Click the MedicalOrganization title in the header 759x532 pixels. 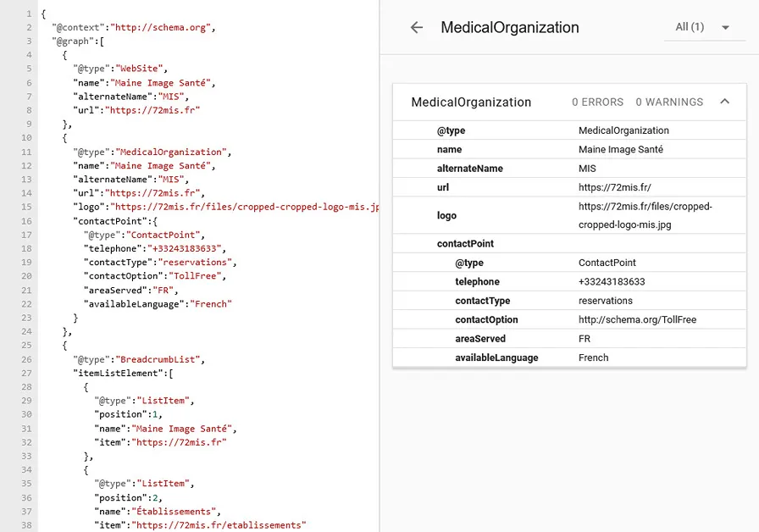[508, 27]
